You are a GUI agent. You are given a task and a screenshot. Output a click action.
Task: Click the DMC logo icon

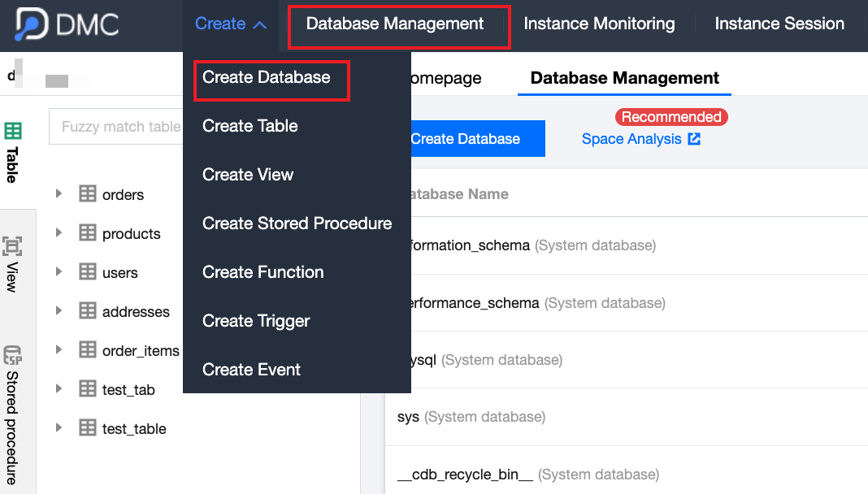point(32,25)
